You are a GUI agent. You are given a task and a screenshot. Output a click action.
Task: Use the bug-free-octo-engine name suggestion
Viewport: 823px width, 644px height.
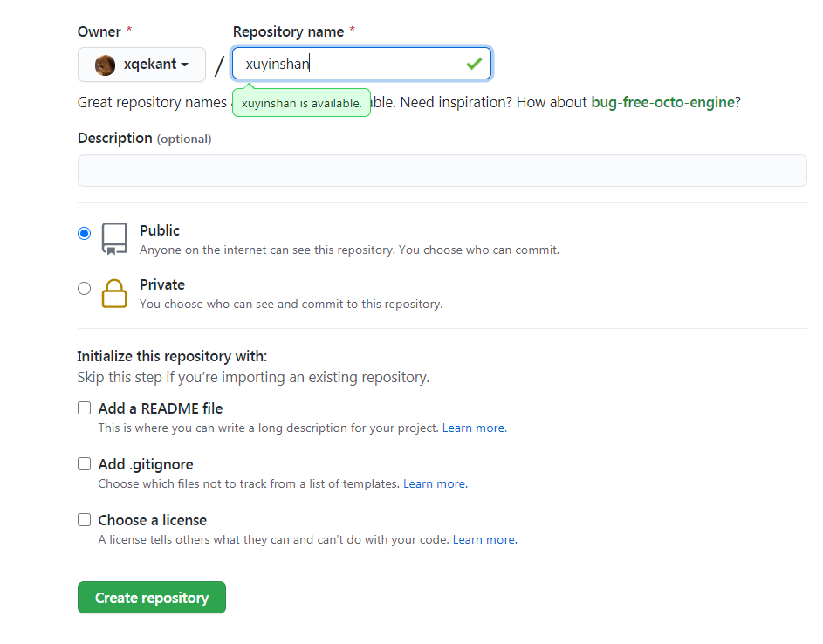tap(662, 102)
